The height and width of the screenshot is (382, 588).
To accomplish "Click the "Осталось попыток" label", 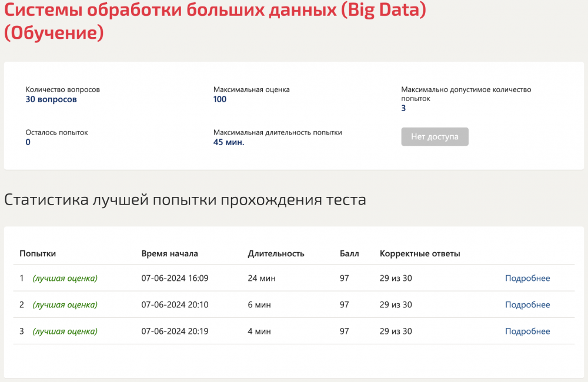I will pyautogui.click(x=56, y=132).
